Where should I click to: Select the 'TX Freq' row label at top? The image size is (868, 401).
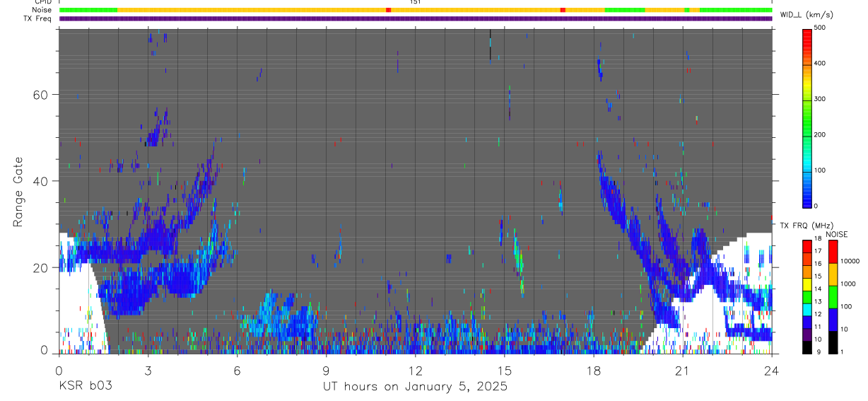click(39, 18)
